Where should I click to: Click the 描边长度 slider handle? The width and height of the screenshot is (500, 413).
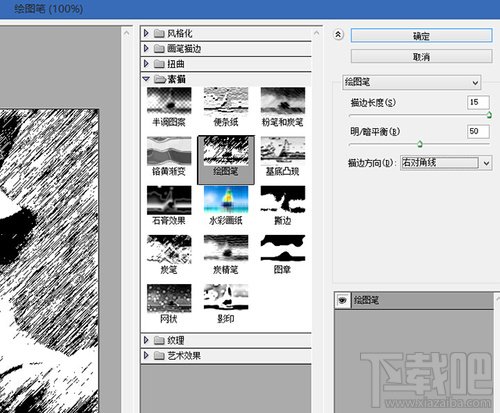[489, 115]
